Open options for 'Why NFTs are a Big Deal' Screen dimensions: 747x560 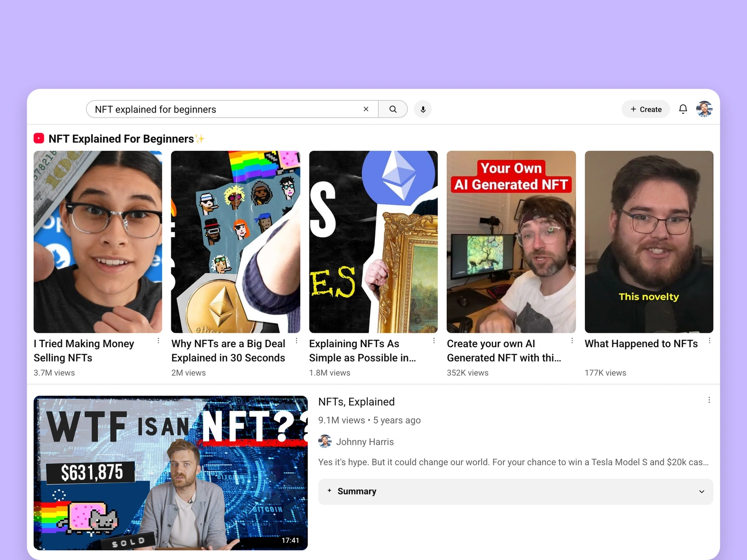(x=296, y=341)
